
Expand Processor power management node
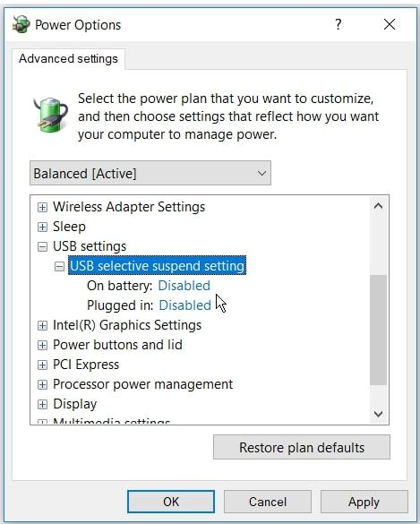[42, 384]
